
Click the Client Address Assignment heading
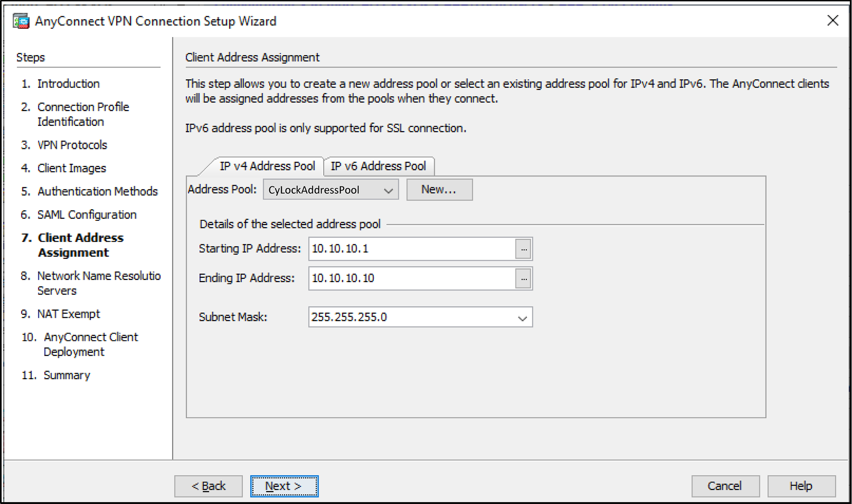point(252,57)
